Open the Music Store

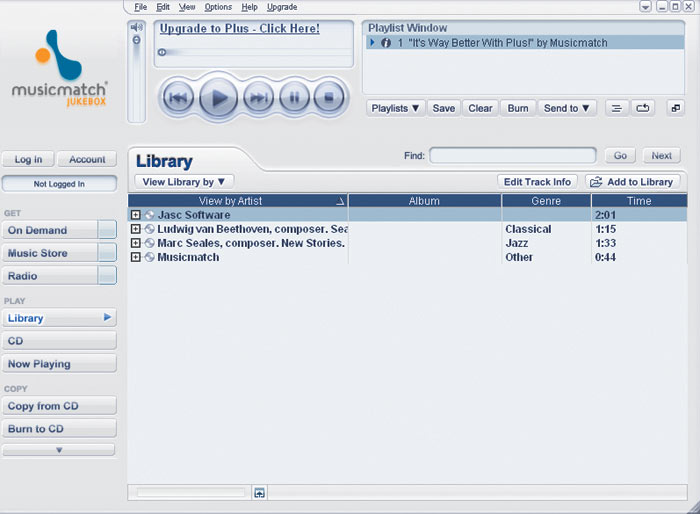[x=50, y=253]
